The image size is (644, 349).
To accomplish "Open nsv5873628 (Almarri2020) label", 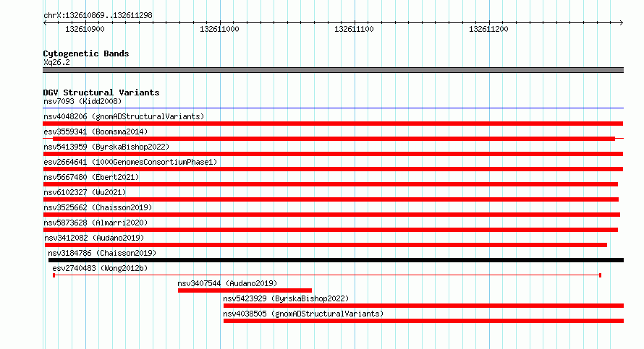I will [96, 223].
